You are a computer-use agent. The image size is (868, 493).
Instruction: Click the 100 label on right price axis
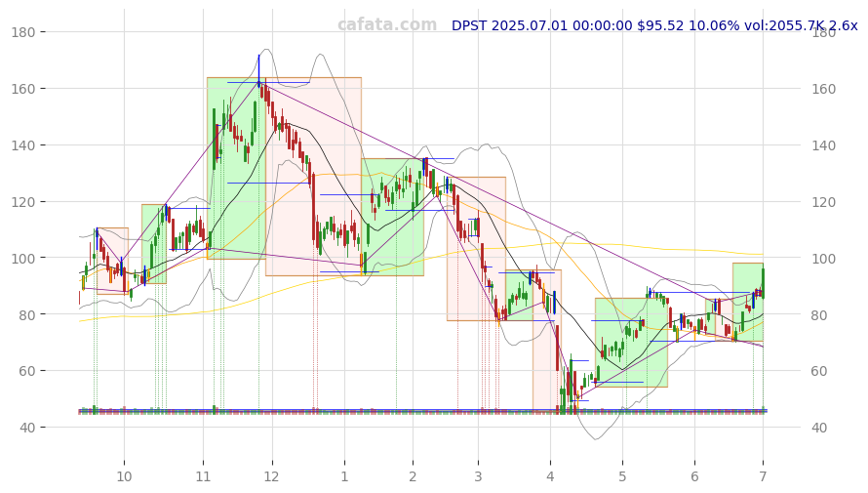click(x=824, y=258)
